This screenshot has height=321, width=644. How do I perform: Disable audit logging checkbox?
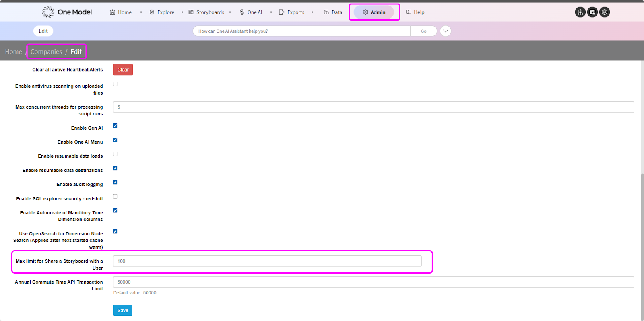click(x=115, y=182)
